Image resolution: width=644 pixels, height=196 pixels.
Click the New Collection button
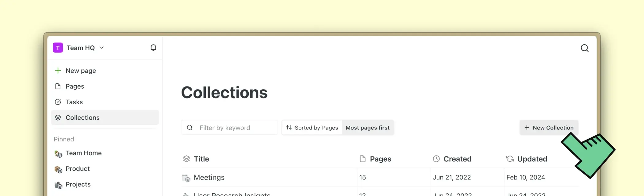point(549,128)
